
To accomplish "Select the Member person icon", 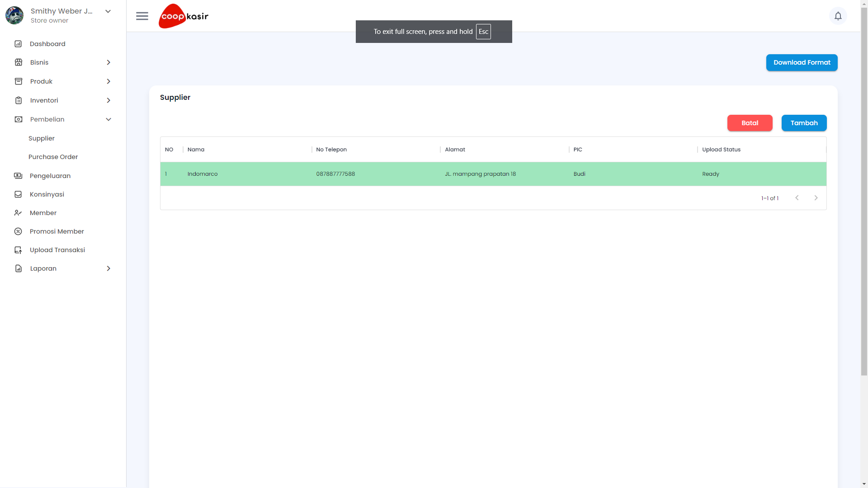I will point(18,212).
